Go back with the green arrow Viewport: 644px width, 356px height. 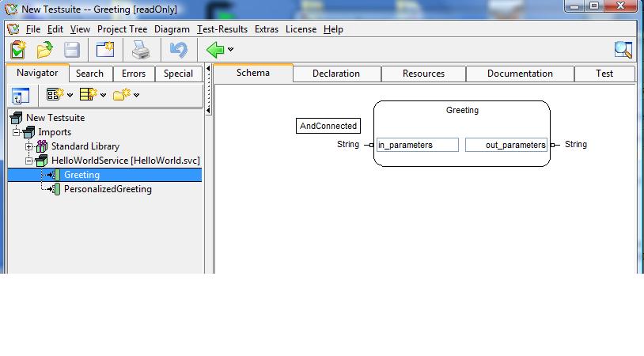click(x=214, y=50)
